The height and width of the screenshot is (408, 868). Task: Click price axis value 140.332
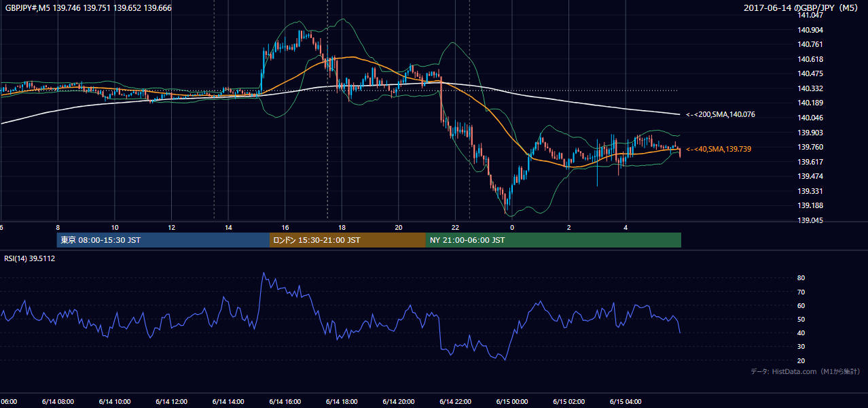coord(810,88)
